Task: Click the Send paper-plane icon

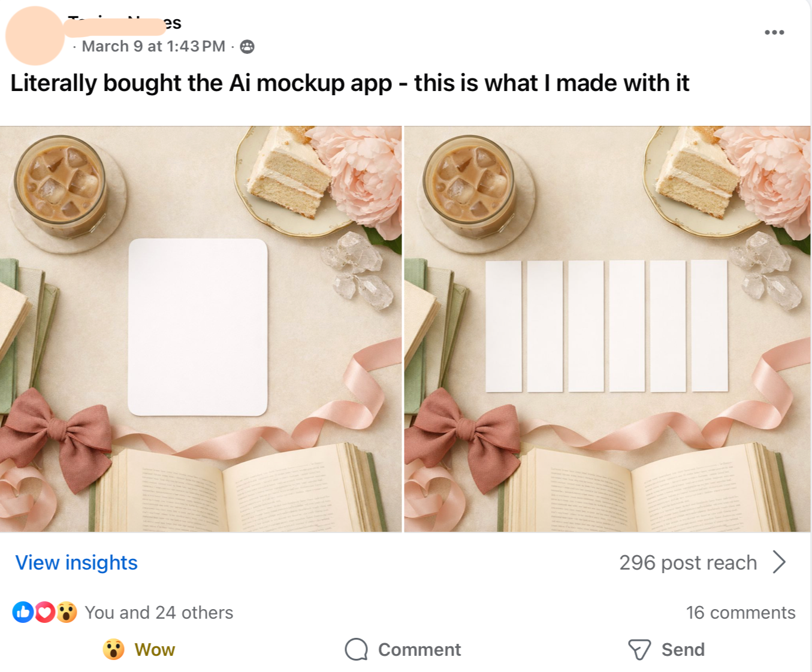Action: [x=639, y=649]
